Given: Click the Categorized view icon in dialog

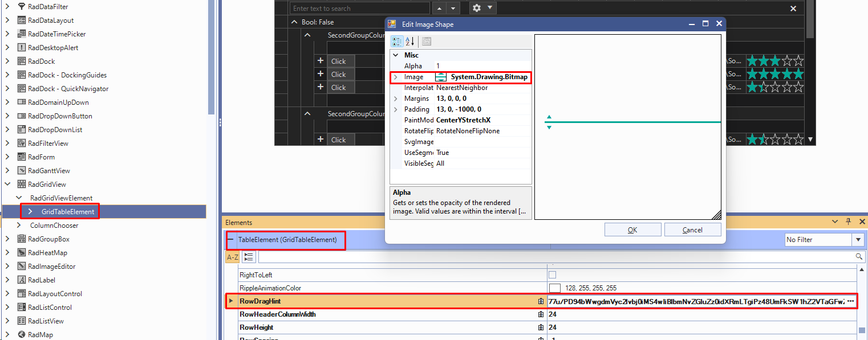Looking at the screenshot, I should tap(397, 41).
